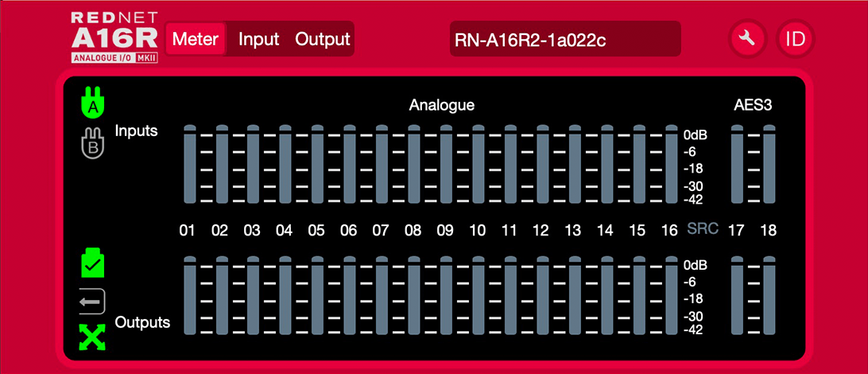The image size is (868, 374).
Task: Click the input meter for AES3 channel 17
Action: tap(737, 165)
